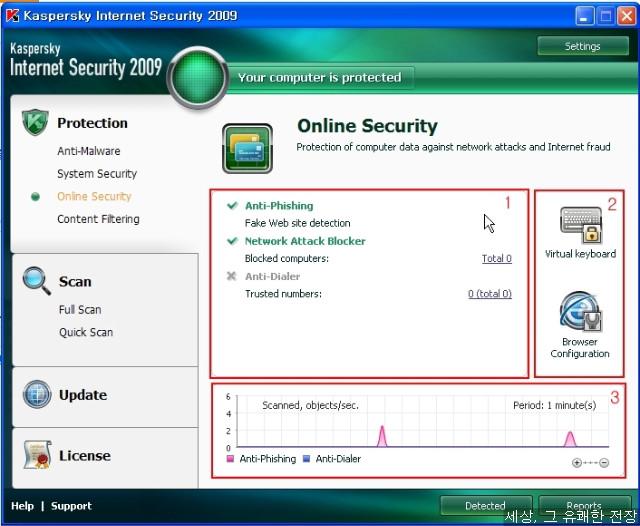Open Blocked computers Total 0 link

pyautogui.click(x=496, y=258)
